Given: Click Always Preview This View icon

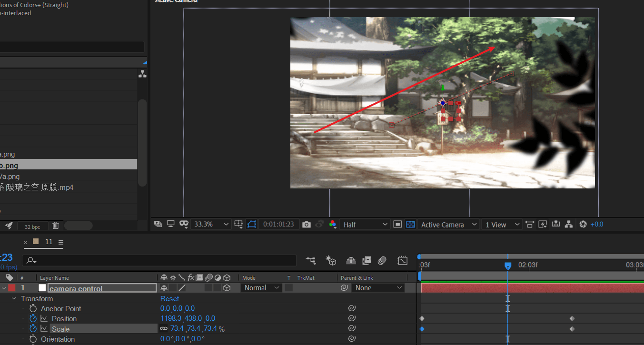Looking at the screenshot, I should point(158,224).
